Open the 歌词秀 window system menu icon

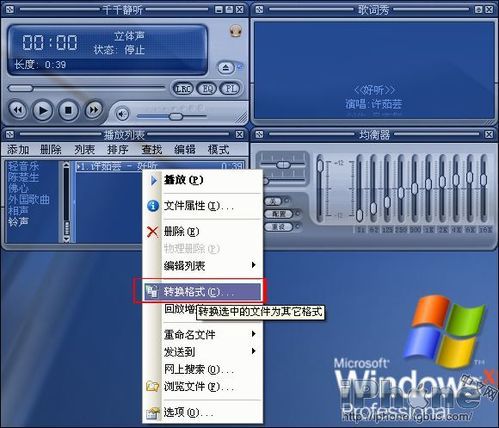pos(259,10)
